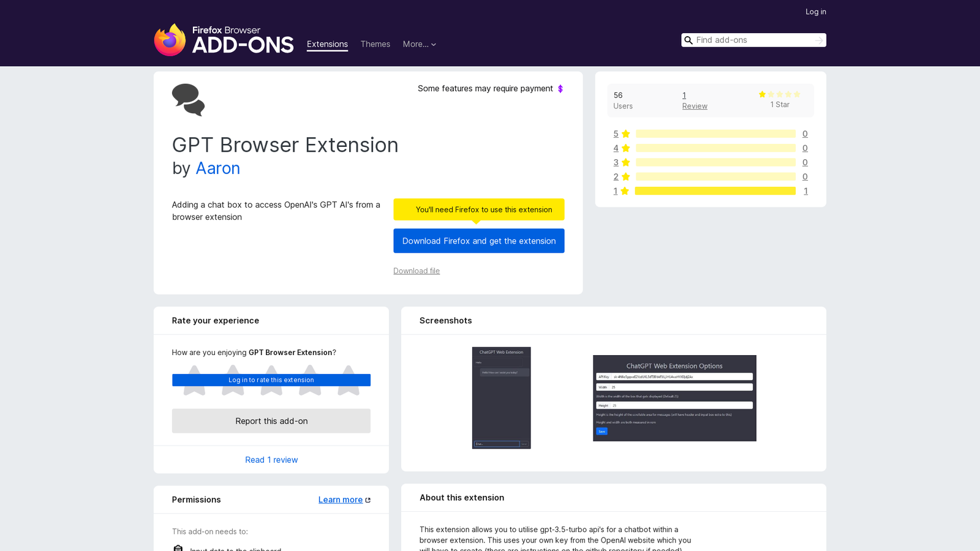Click the Some features may require payment text
The width and height of the screenshot is (980, 551).
pyautogui.click(x=485, y=89)
